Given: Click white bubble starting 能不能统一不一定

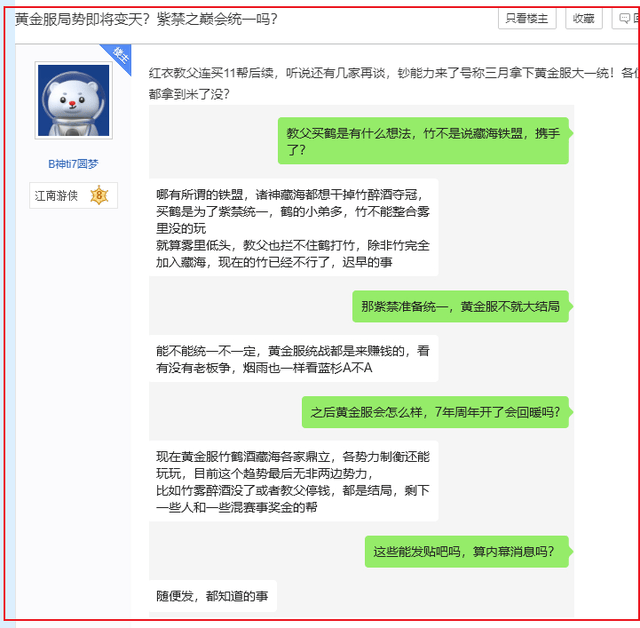Looking at the screenshot, I should click(293, 359).
